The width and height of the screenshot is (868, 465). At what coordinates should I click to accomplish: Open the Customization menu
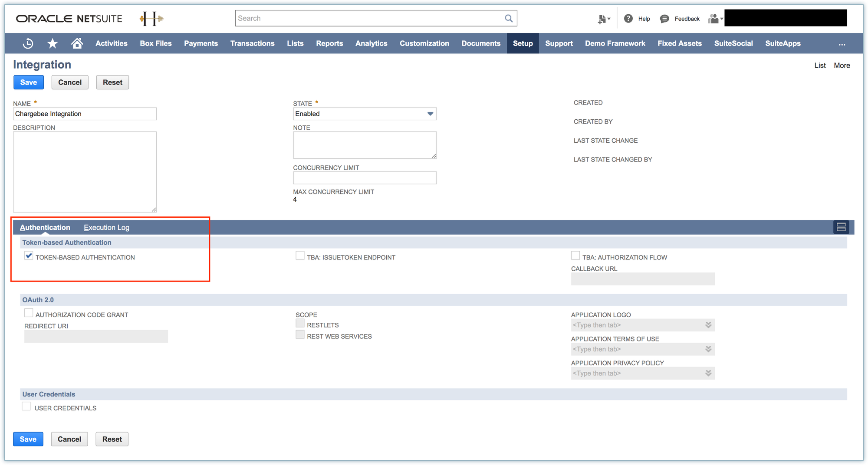[424, 43]
